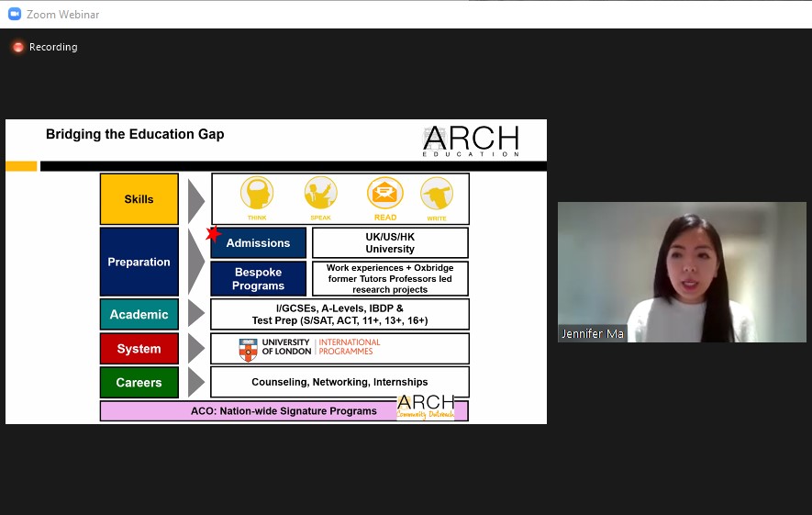Click the Zoom Webinar window title
The width and height of the screenshot is (812, 515).
(62, 15)
